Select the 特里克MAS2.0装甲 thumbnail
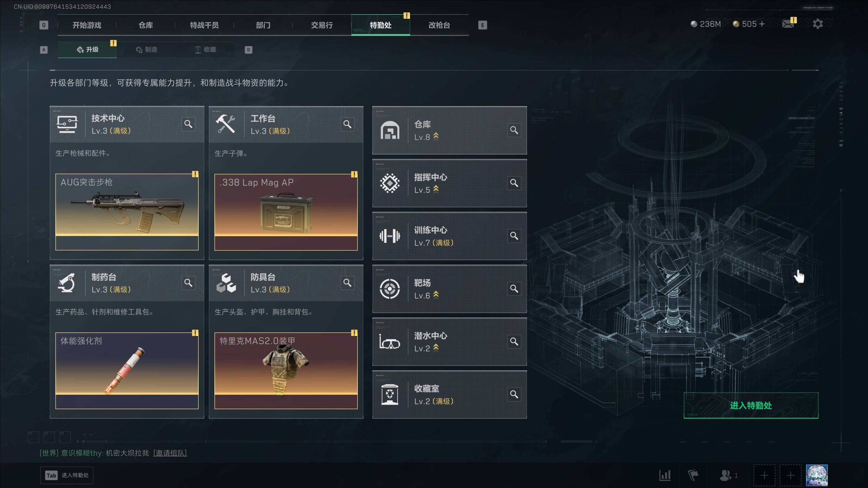 [286, 371]
